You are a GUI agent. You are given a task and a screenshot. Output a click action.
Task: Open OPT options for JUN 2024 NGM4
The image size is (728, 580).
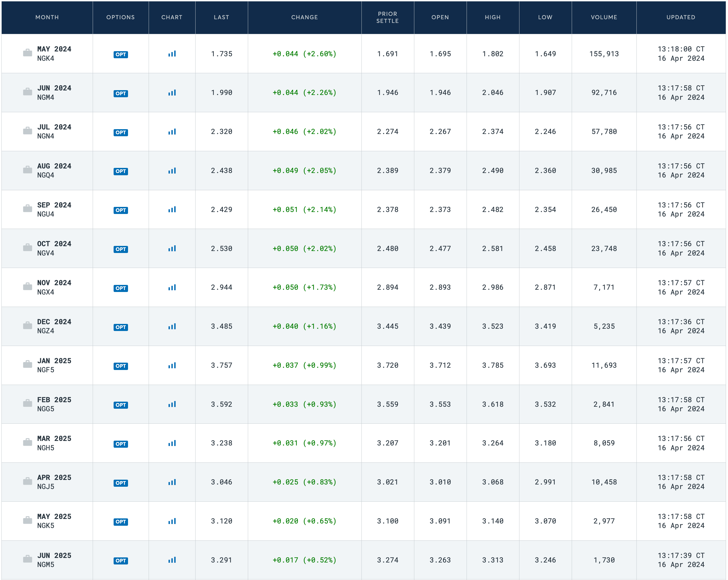tap(121, 94)
